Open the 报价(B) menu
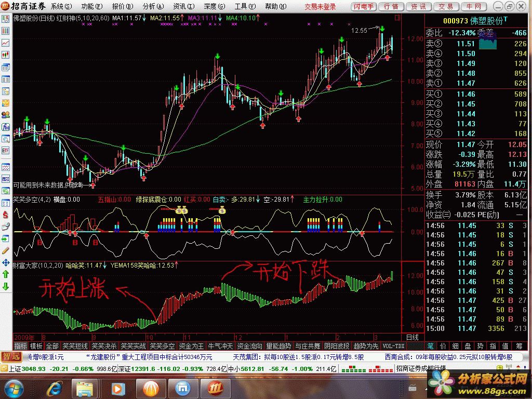532x399 pixels. tap(123, 6)
